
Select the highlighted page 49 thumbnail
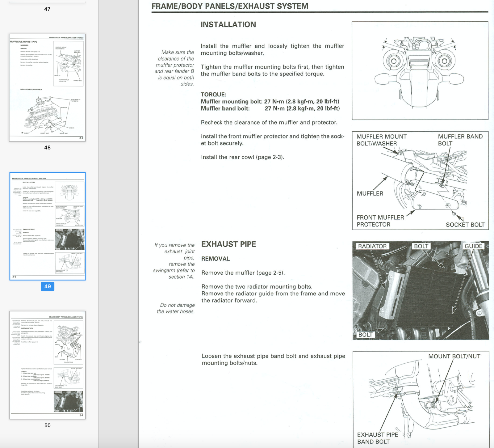tap(47, 226)
